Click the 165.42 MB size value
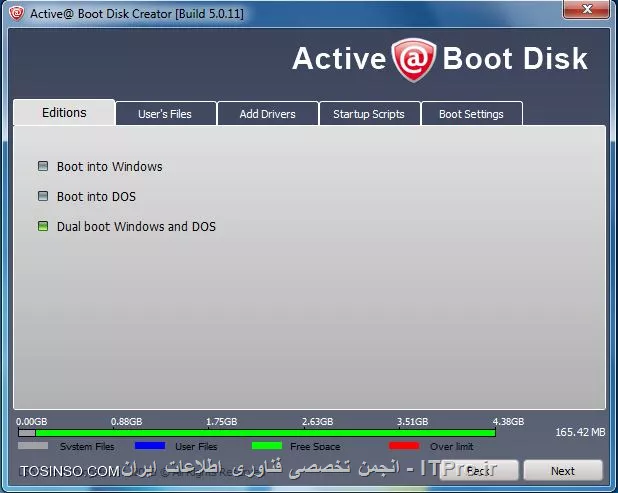The height and width of the screenshot is (493, 618). (x=580, y=432)
